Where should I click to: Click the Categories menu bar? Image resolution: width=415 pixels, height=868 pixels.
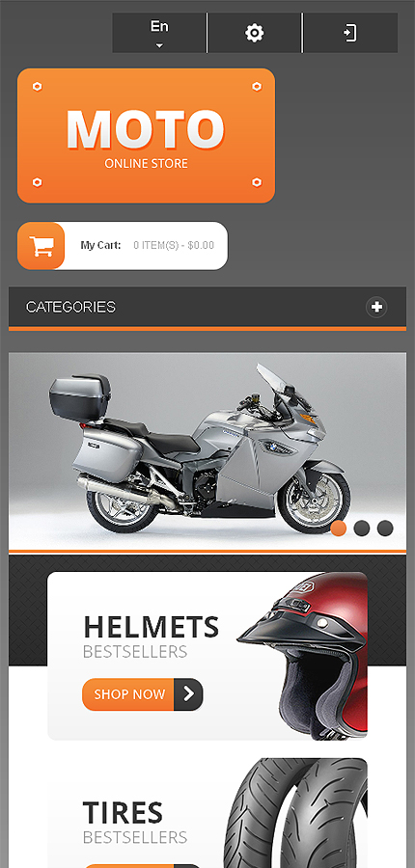207,307
